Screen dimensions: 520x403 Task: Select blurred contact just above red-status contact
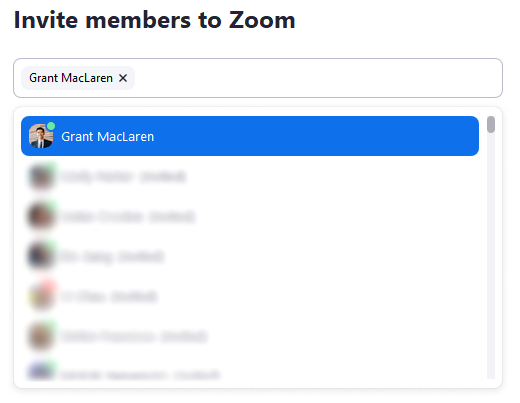click(x=250, y=256)
